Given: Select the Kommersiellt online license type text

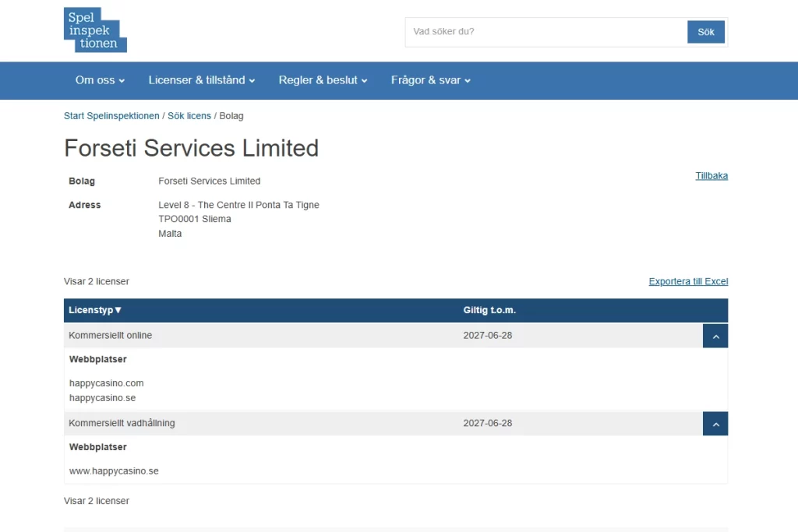Looking at the screenshot, I should pos(111,336).
